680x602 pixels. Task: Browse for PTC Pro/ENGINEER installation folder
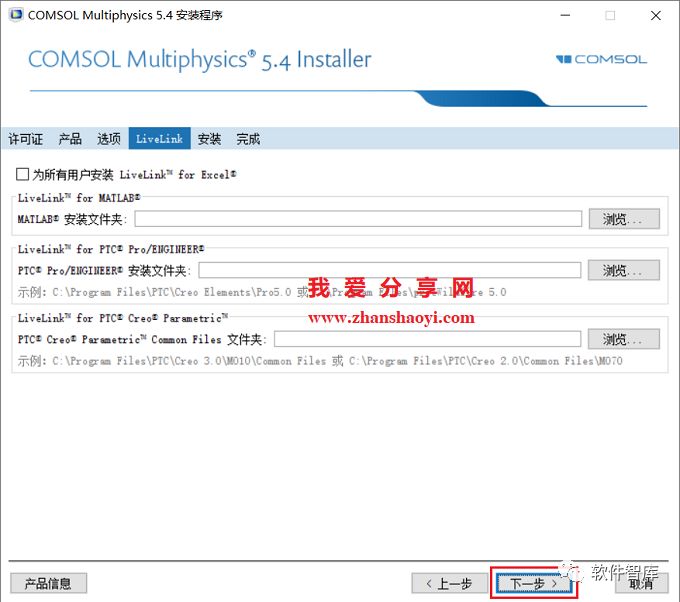click(624, 270)
